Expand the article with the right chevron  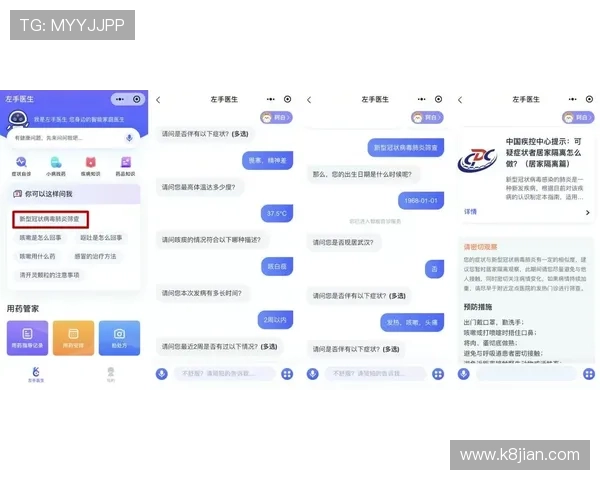[588, 212]
